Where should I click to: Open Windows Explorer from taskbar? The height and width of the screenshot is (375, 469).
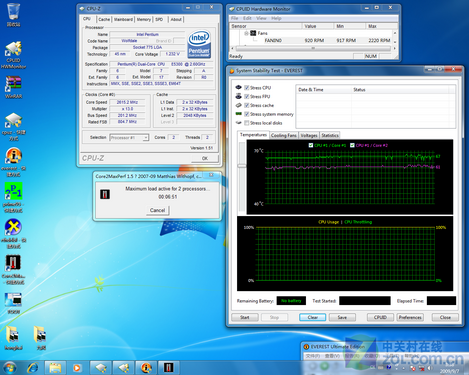(x=55, y=368)
